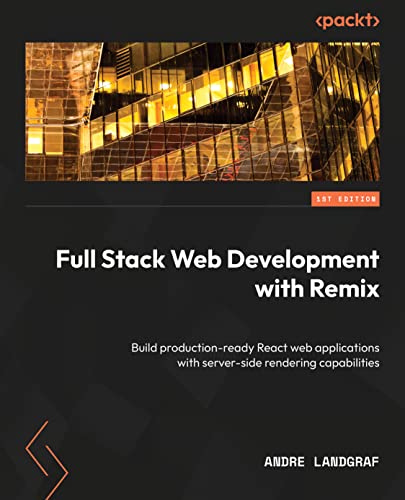Screen dimensions: 405x500
Task: Click the packt publisher logo
Action: click(347, 21)
